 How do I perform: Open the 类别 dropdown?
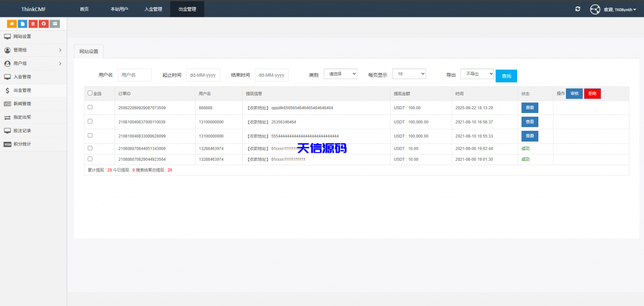pos(340,74)
